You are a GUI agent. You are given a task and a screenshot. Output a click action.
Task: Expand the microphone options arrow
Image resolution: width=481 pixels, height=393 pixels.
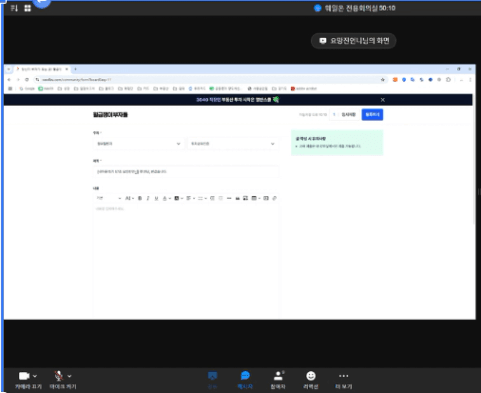(x=69, y=376)
